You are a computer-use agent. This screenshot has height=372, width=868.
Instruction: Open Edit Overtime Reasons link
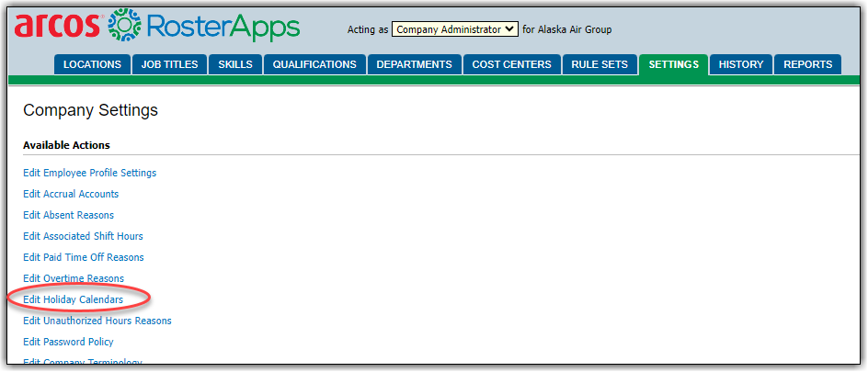coord(74,278)
